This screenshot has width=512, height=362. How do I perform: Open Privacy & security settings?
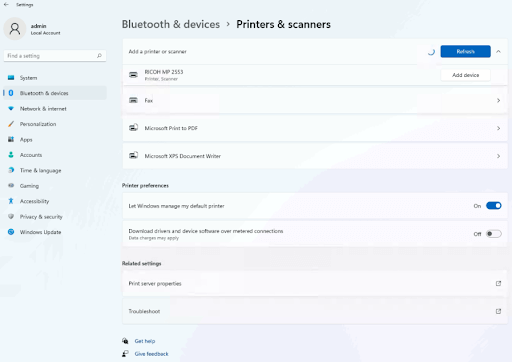click(x=55, y=216)
